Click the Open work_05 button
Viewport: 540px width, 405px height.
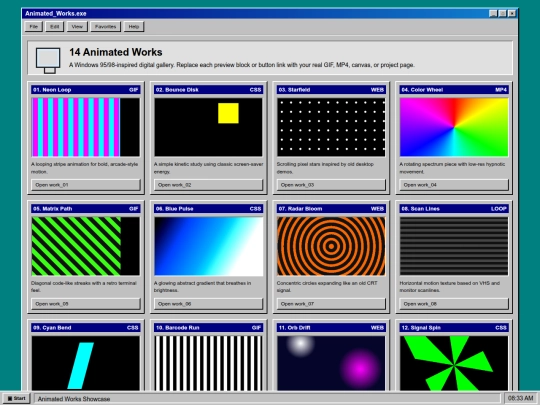click(x=86, y=304)
